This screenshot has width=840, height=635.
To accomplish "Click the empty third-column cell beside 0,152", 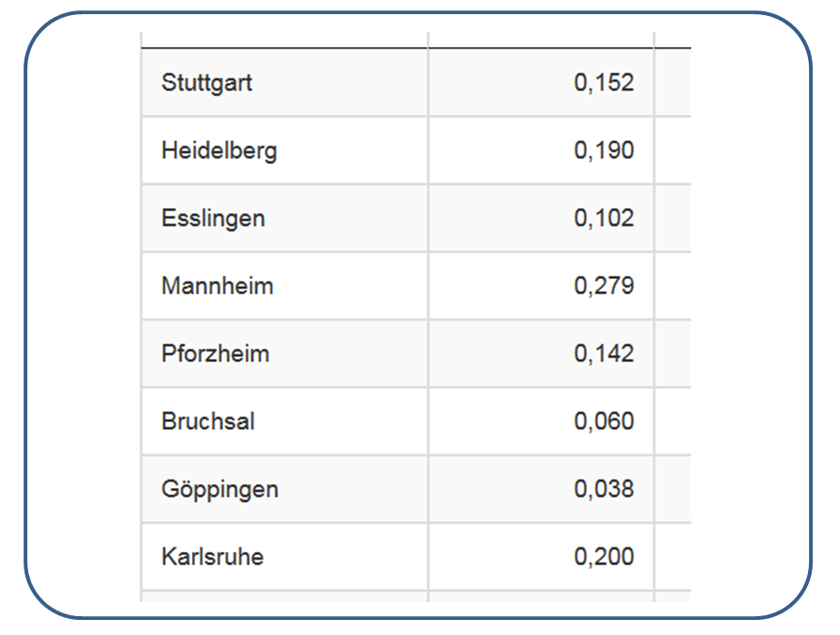I will (x=673, y=83).
